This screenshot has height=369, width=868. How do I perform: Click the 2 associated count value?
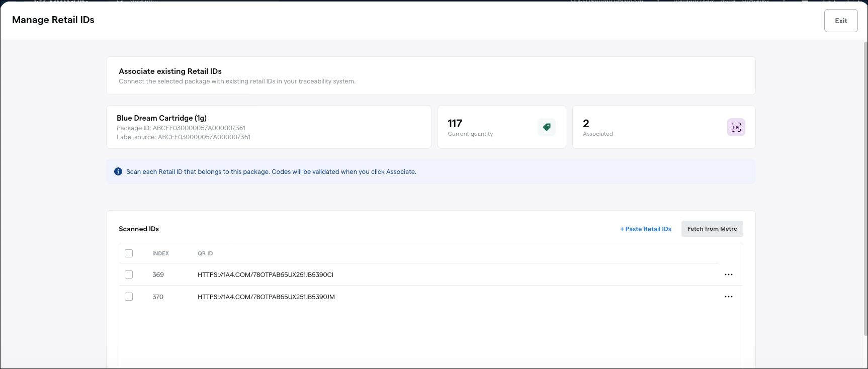pyautogui.click(x=586, y=123)
